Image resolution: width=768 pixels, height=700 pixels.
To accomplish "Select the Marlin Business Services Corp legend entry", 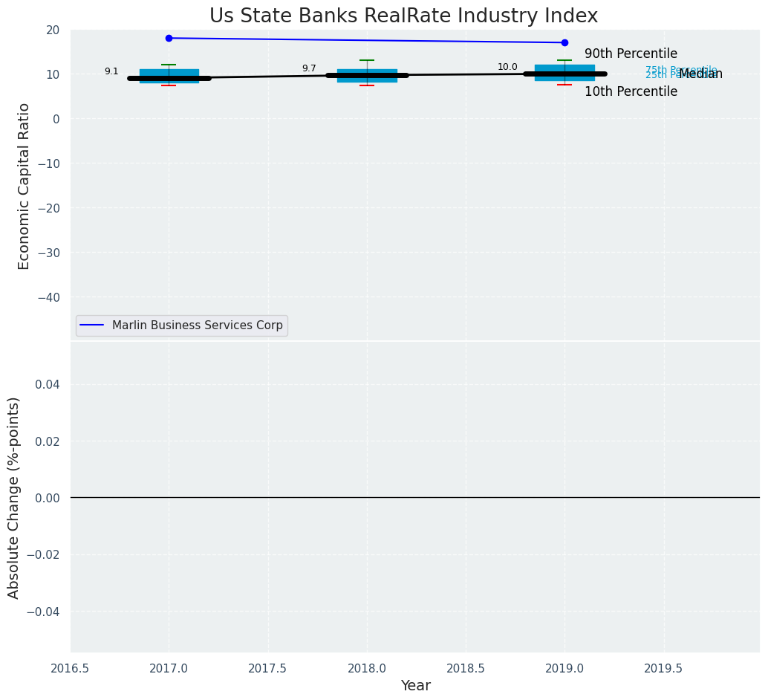I will tap(197, 325).
